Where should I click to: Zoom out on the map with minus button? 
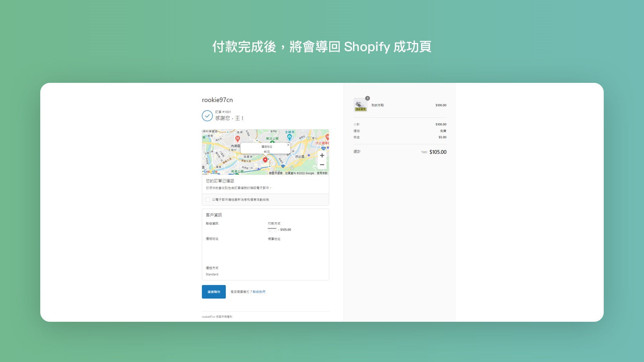coord(322,165)
